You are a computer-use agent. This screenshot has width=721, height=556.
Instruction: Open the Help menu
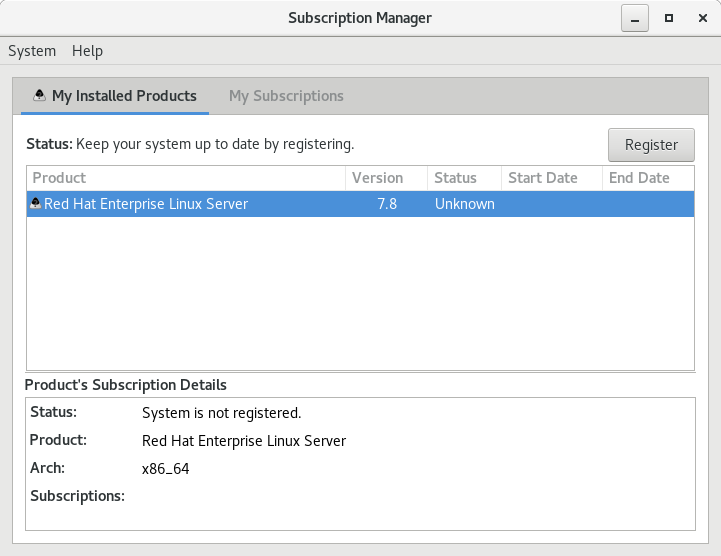coord(87,51)
